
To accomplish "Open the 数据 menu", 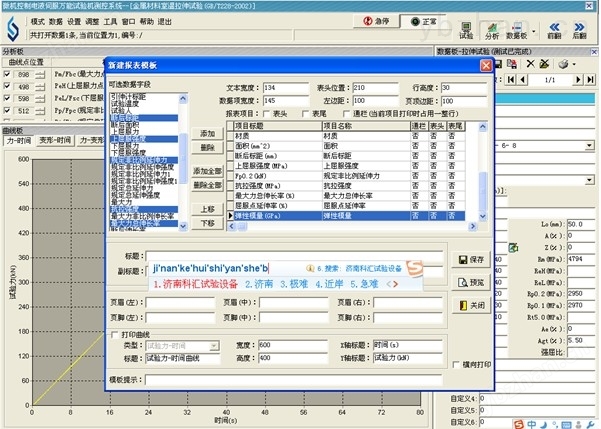I will pos(57,20).
